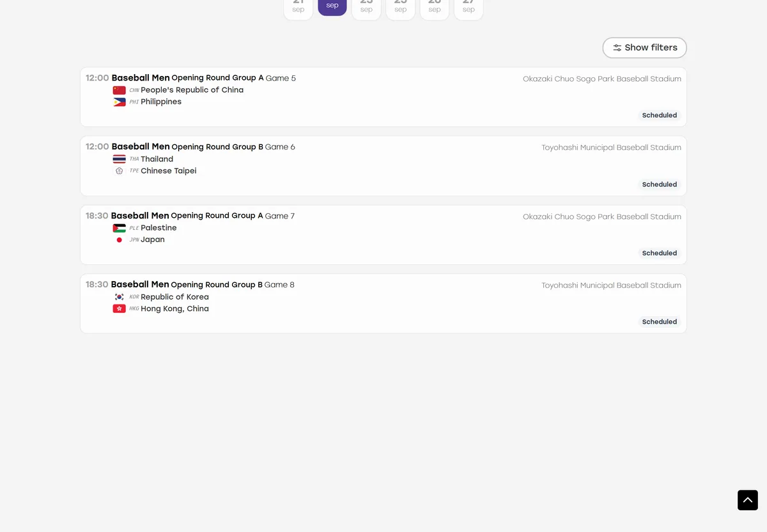Click the Scheduled badge for Game 7
767x532 pixels.
pos(660,254)
